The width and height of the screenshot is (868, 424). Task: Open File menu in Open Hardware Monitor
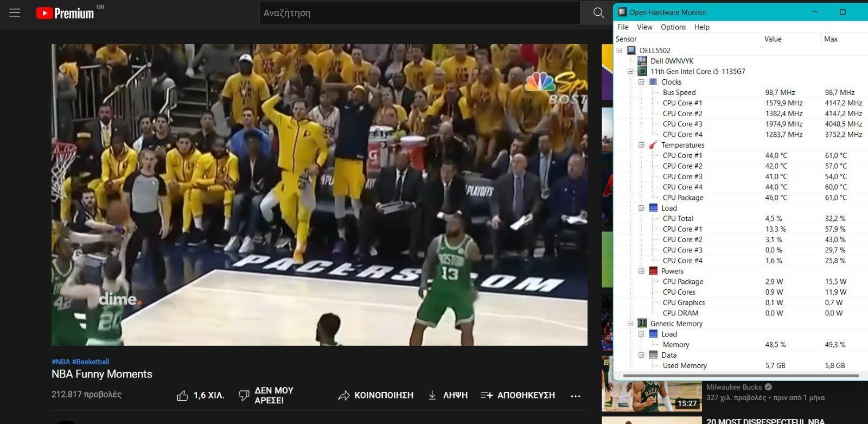click(x=623, y=27)
